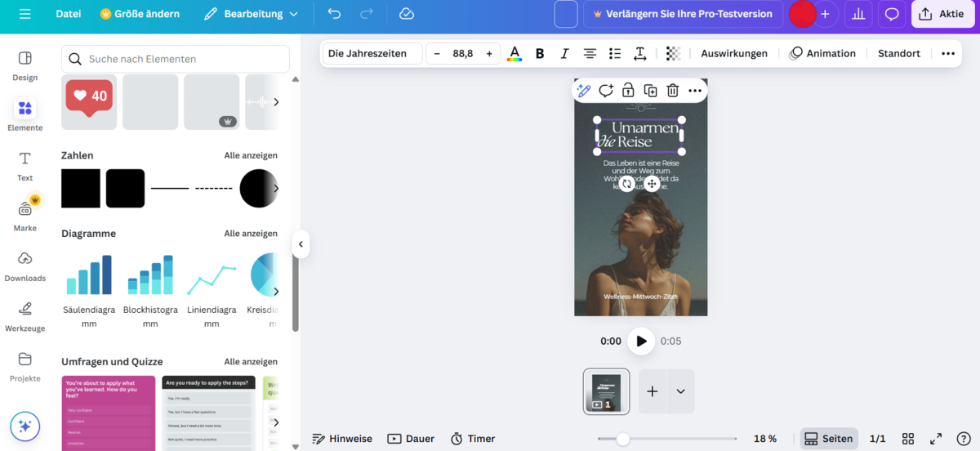Open text spacing options
This screenshot has width=980, height=451.
click(640, 54)
